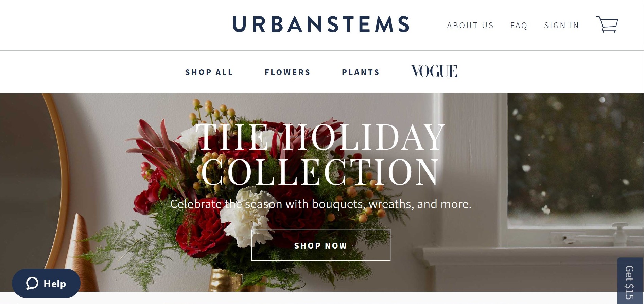Click the small arrow beside SHOP NOW
644x304 pixels.
(353, 246)
